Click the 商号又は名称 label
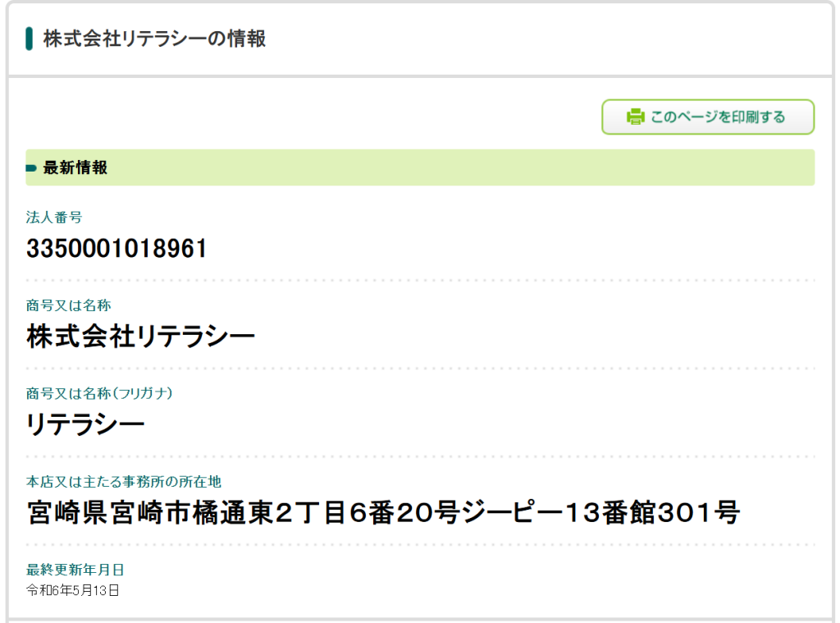This screenshot has height=623, width=840. pyautogui.click(x=69, y=305)
